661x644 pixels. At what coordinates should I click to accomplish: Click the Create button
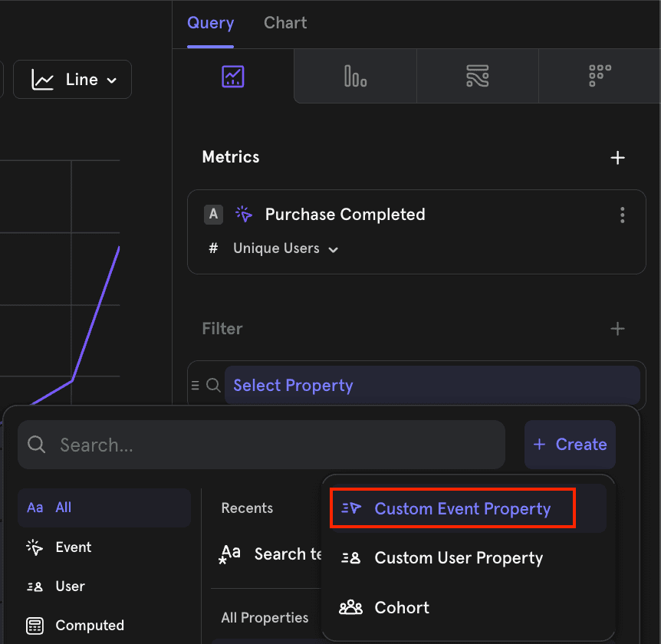tap(570, 445)
